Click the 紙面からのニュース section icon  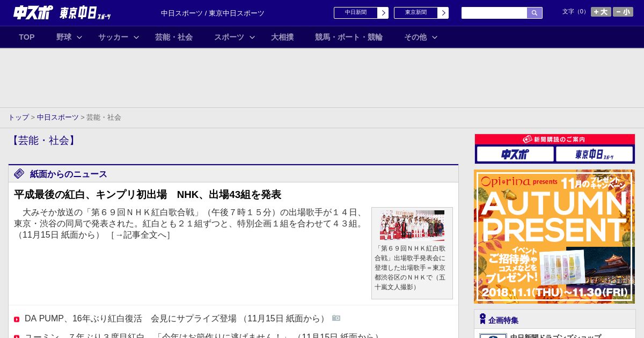[19, 173]
